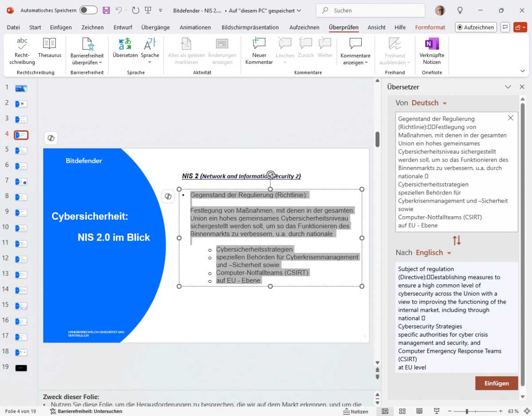The height and width of the screenshot is (416, 532).
Task: Open the Formformat tab
Action: [x=430, y=27]
